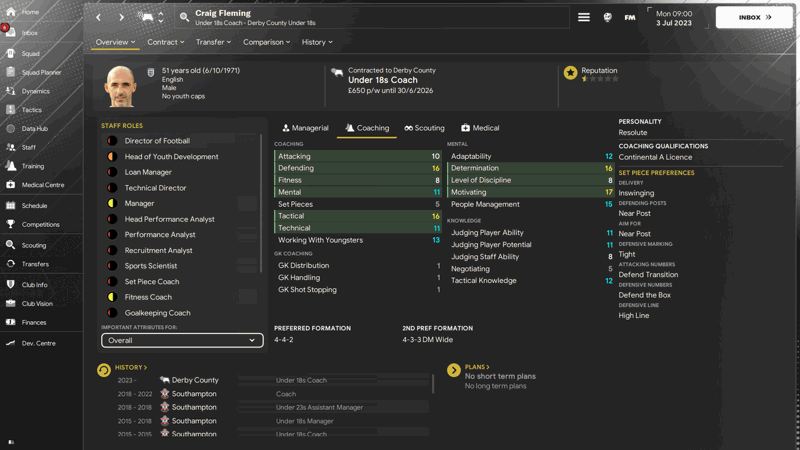Open the Competitions trophy icon
The width and height of the screenshot is (800, 450).
tap(11, 224)
